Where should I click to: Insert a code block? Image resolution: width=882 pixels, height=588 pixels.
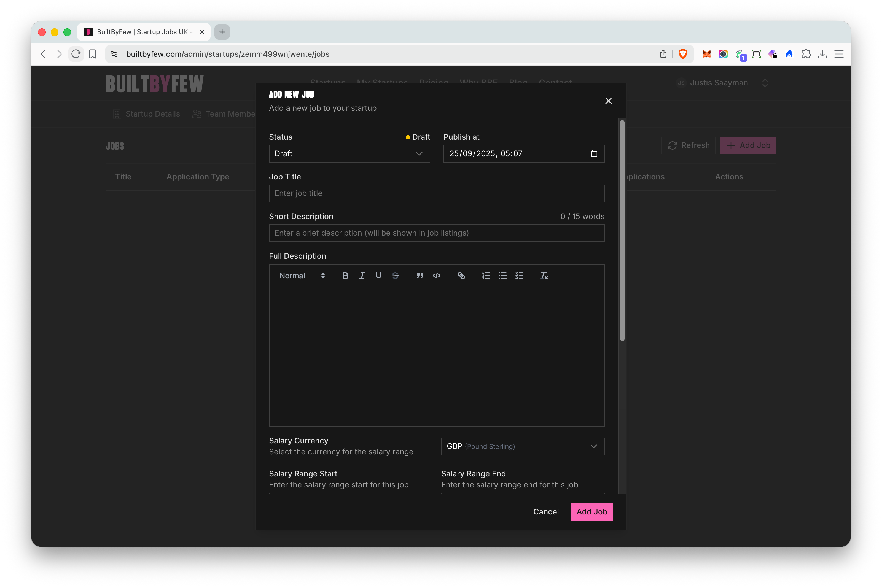tap(437, 276)
